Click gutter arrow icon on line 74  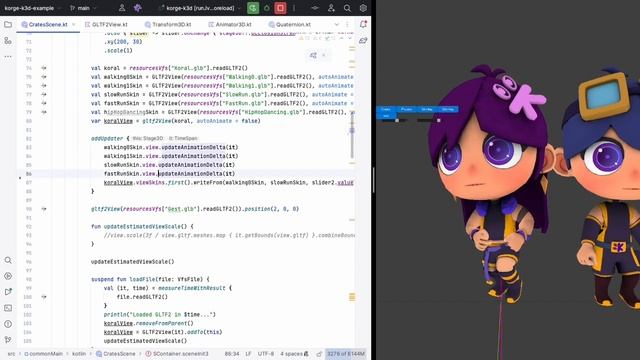click(44, 68)
